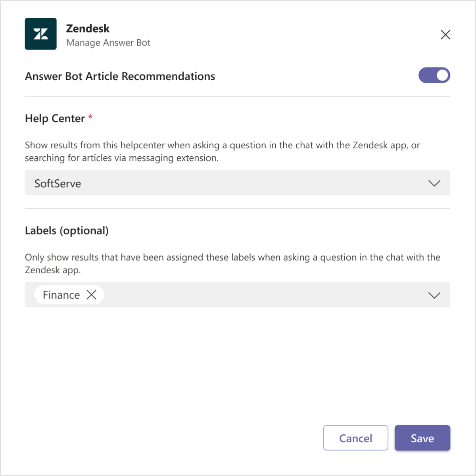Screen dimensions: 476x476
Task: Cancel the Answer Bot changes
Action: tap(355, 438)
